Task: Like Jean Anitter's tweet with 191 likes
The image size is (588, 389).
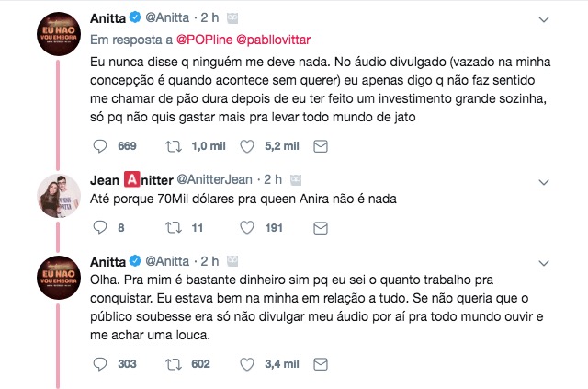Action: [x=246, y=227]
